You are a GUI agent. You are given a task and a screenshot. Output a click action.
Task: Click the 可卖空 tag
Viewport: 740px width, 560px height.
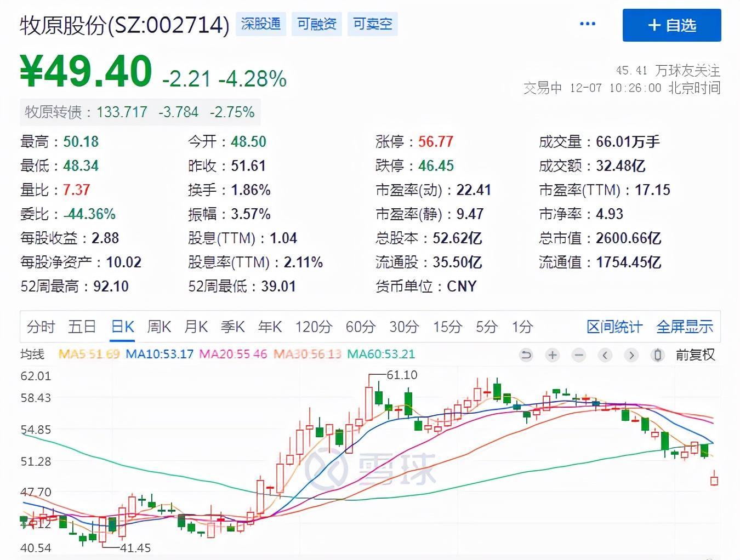point(373,24)
